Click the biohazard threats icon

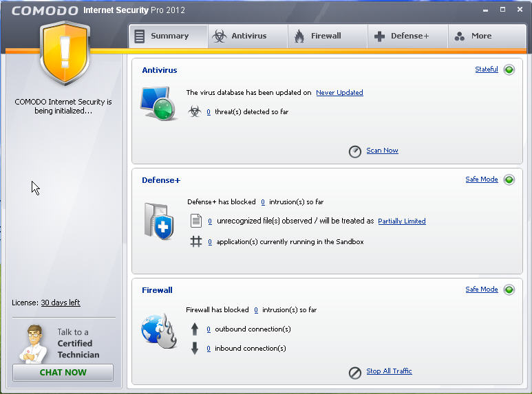pyautogui.click(x=194, y=111)
